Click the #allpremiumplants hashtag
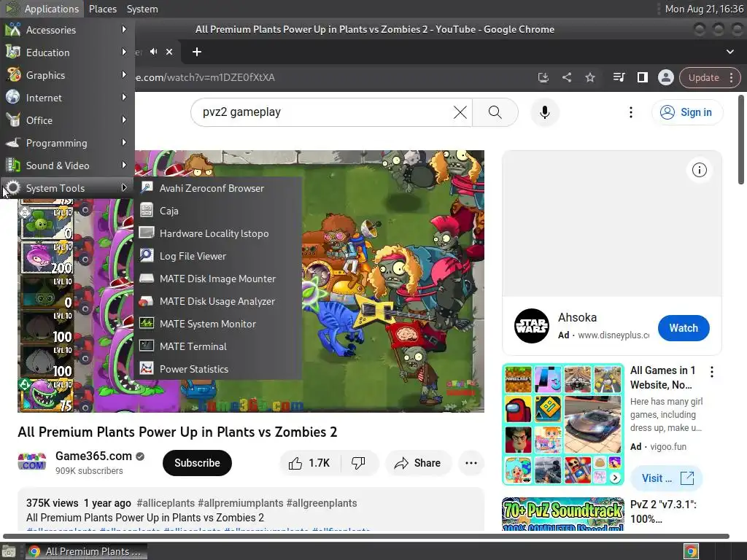Screen dimensions: 747x560 coord(240,503)
